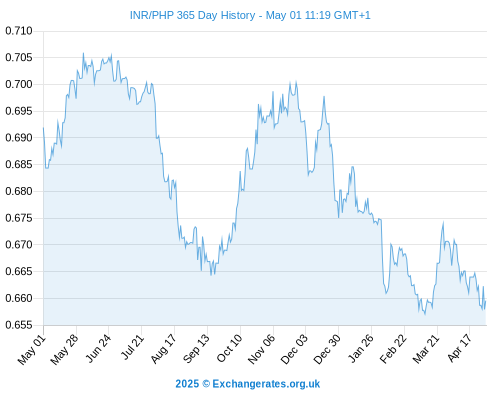Select the Jun 24 date label
This screenshot has height=400, width=495.
coord(98,349)
